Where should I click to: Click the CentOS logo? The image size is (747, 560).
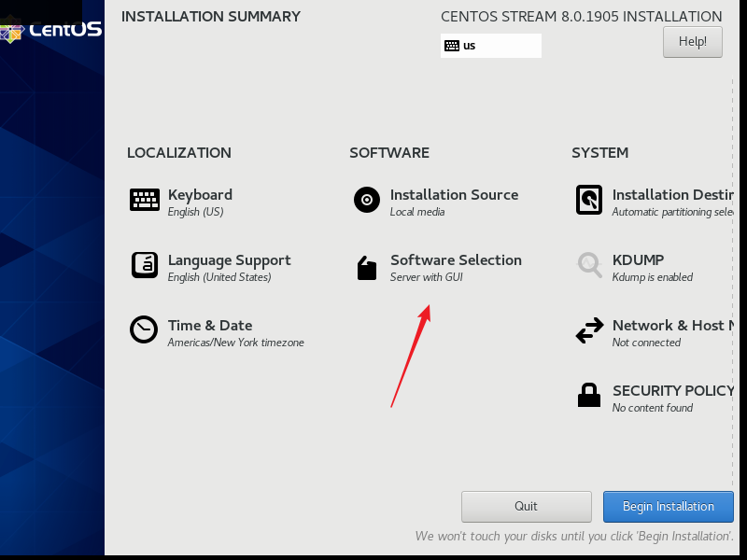tap(51, 31)
